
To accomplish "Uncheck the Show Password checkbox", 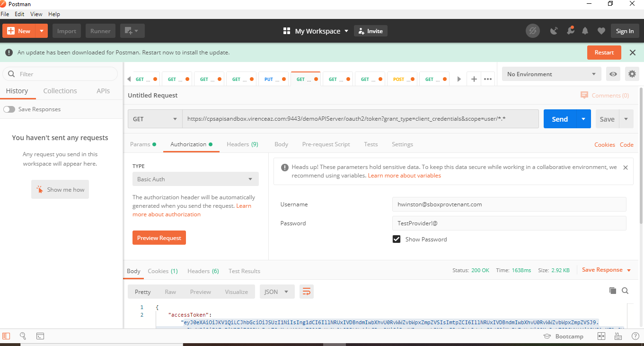I will tap(396, 239).
